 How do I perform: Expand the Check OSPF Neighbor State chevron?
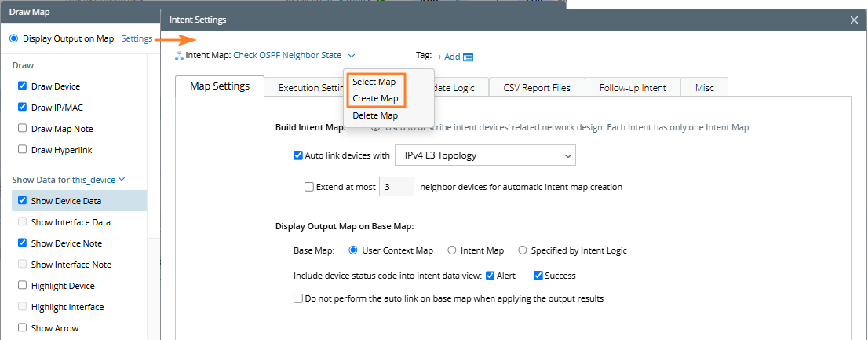[352, 56]
